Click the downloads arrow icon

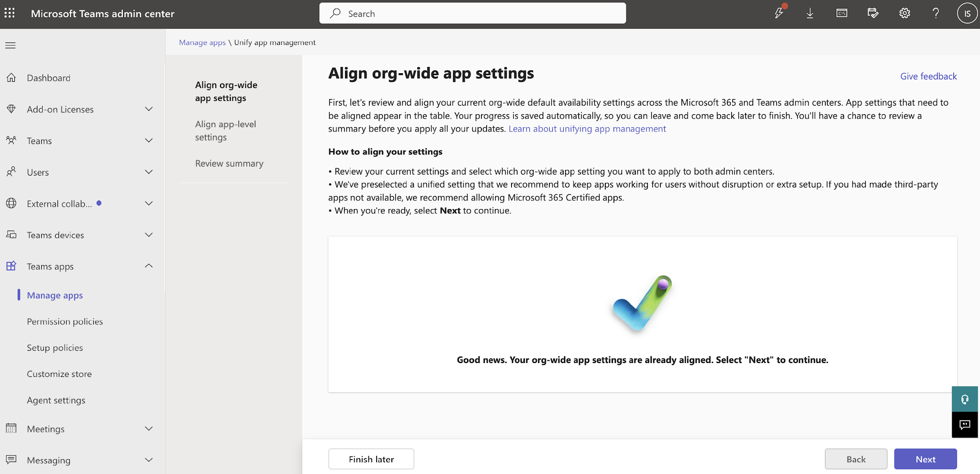(x=810, y=13)
